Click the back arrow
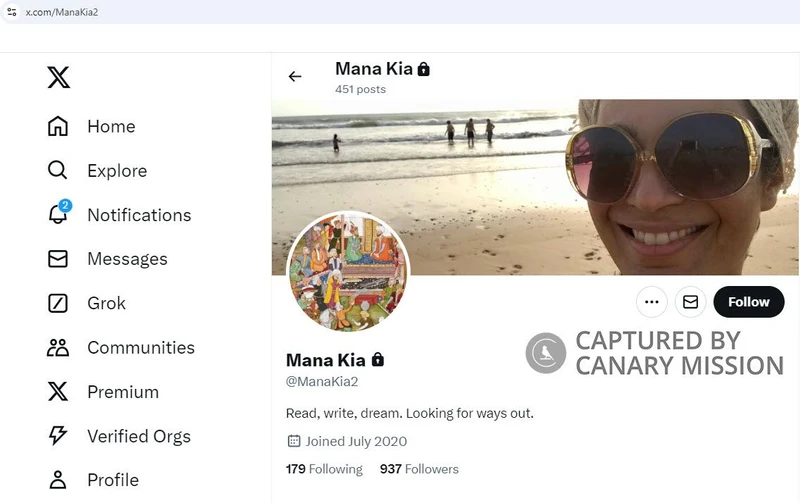This screenshot has width=800, height=503. [295, 77]
